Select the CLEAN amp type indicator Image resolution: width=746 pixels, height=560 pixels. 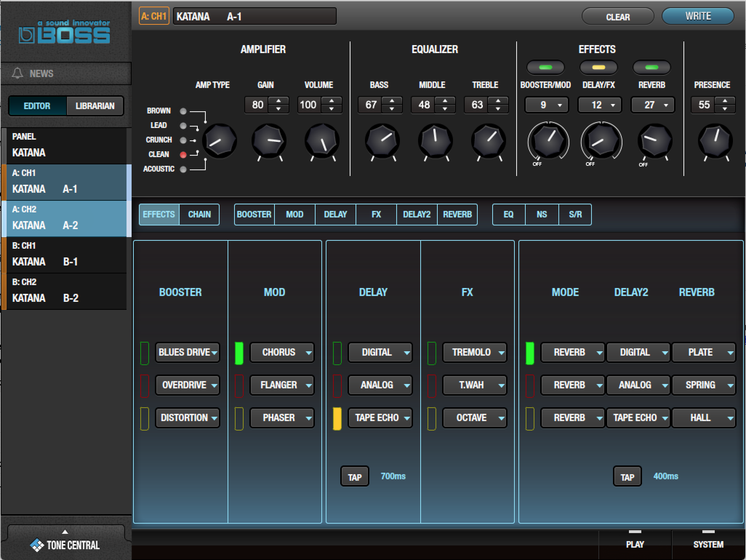[183, 155]
